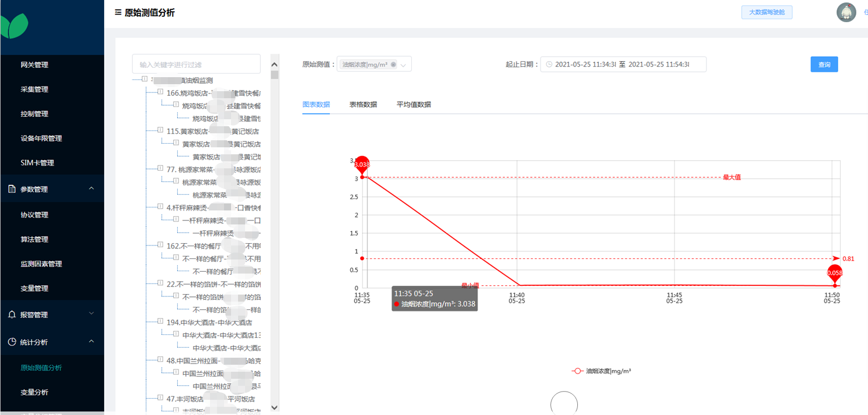Open the user avatar profile menu
The image size is (868, 415).
(846, 12)
